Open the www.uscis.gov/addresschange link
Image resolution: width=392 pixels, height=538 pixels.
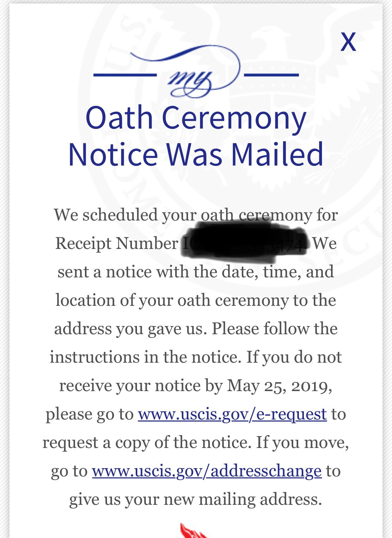(207, 471)
